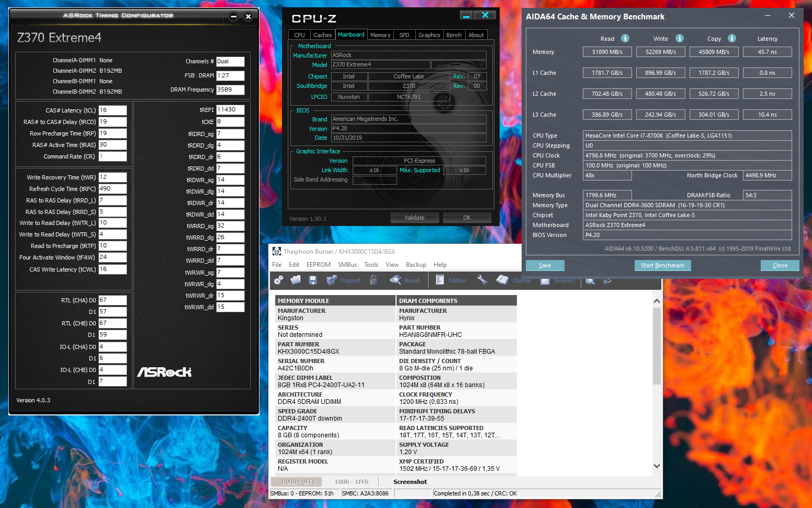
Task: Close ASRock Timing Configurator with X button
Action: tap(249, 17)
